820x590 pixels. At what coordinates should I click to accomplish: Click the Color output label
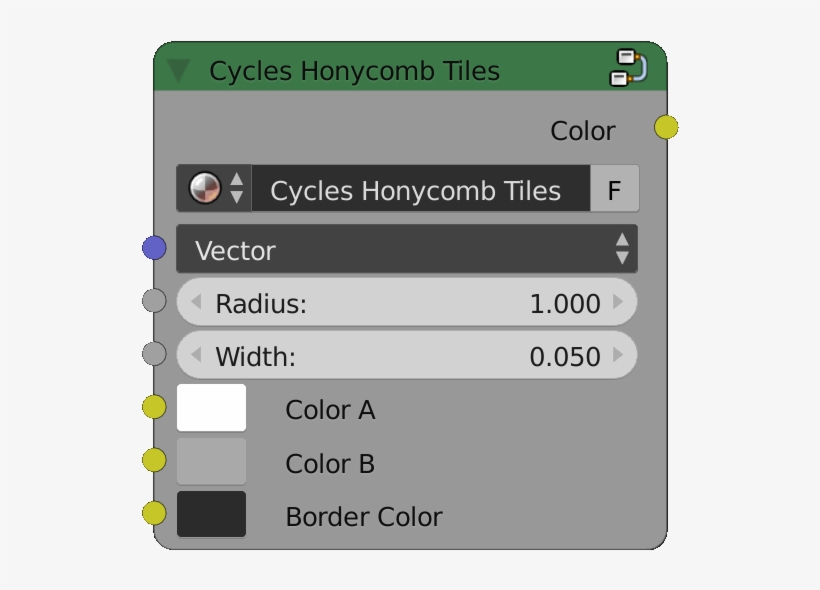582,130
